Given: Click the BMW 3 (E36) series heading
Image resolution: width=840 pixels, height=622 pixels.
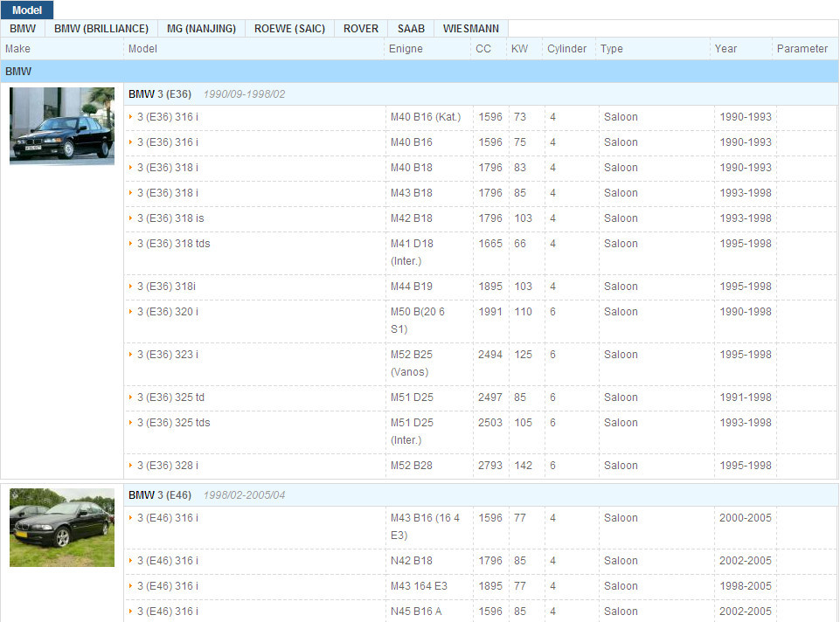Looking at the screenshot, I should pos(160,94).
